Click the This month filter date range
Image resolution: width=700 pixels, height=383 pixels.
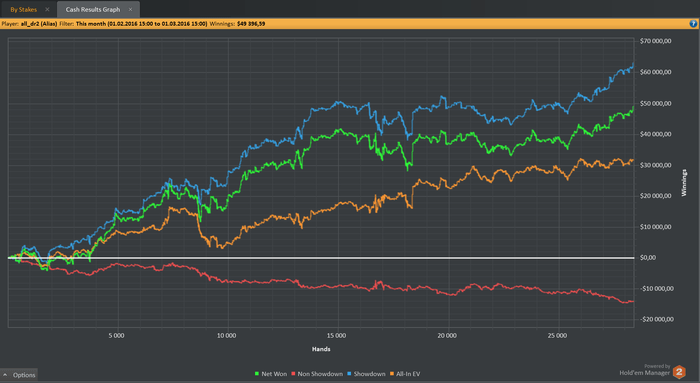(x=142, y=24)
